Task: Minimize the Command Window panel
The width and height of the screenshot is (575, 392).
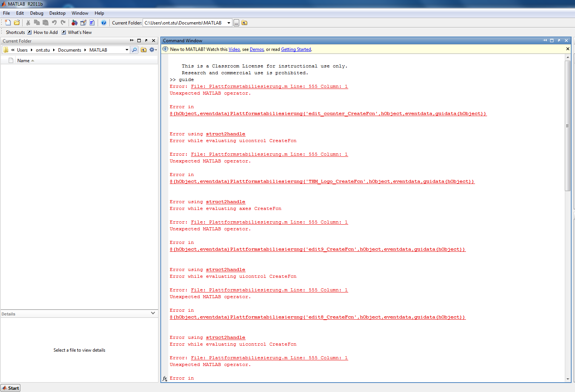Action: point(545,40)
